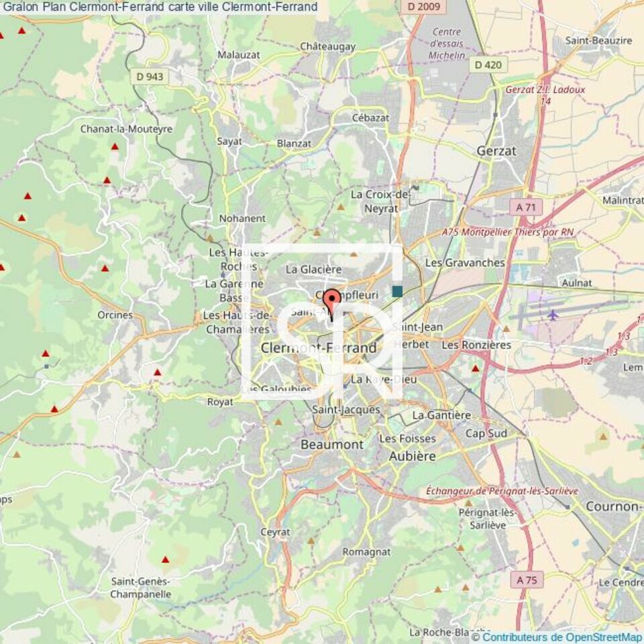Click the red peak triangle below Chanat-la-Mouteyre
Screen dimensions: 644x644
(x=115, y=146)
